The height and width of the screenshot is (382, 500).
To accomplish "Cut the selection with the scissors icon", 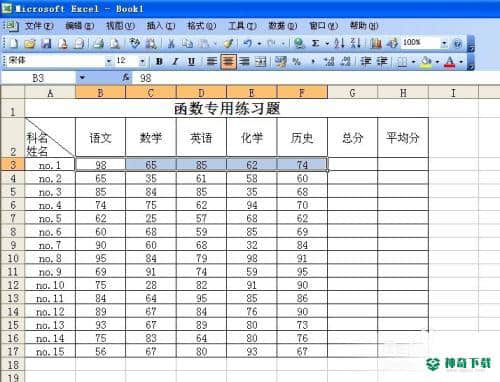I will tap(171, 43).
